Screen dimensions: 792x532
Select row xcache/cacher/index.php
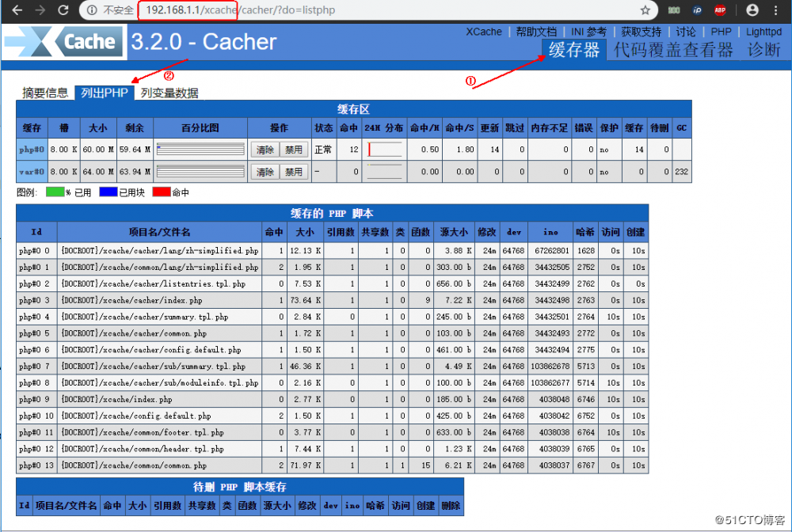(x=332, y=300)
